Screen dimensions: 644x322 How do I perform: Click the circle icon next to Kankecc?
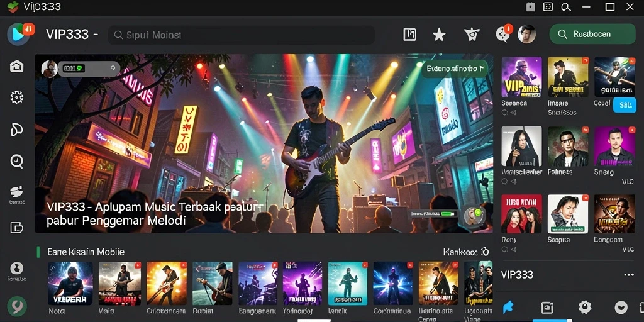[485, 252]
